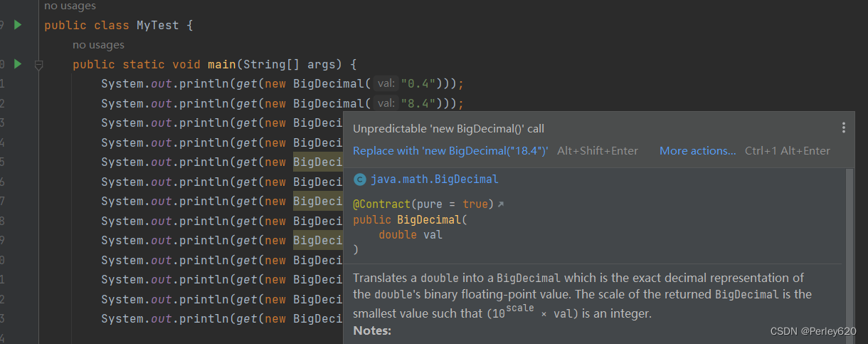Click 'no usages' hint above main method
Viewport: 868px width, 344px height.
[98, 45]
